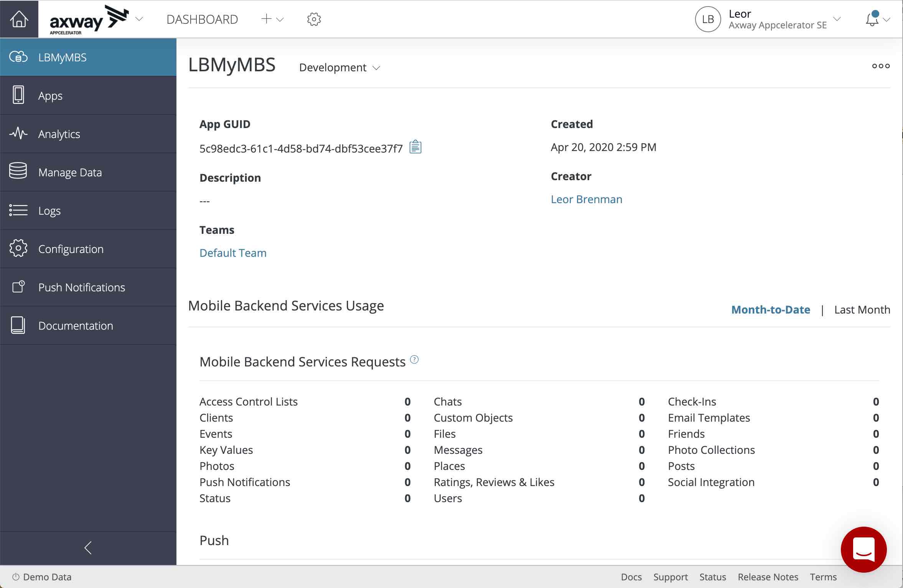
Task: Click the Configuration gear icon
Action: [x=18, y=248]
